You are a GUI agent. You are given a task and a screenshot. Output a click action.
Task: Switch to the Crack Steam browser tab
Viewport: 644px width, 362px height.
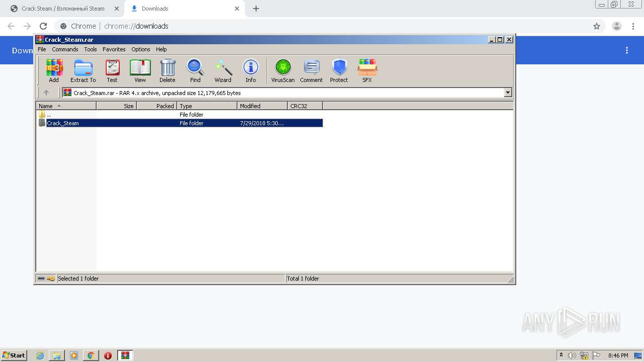tap(63, 9)
